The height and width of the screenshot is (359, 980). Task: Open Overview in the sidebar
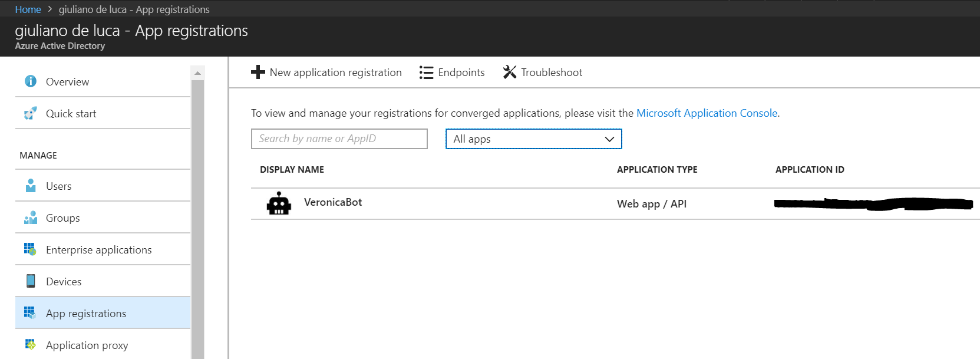tap(103, 81)
